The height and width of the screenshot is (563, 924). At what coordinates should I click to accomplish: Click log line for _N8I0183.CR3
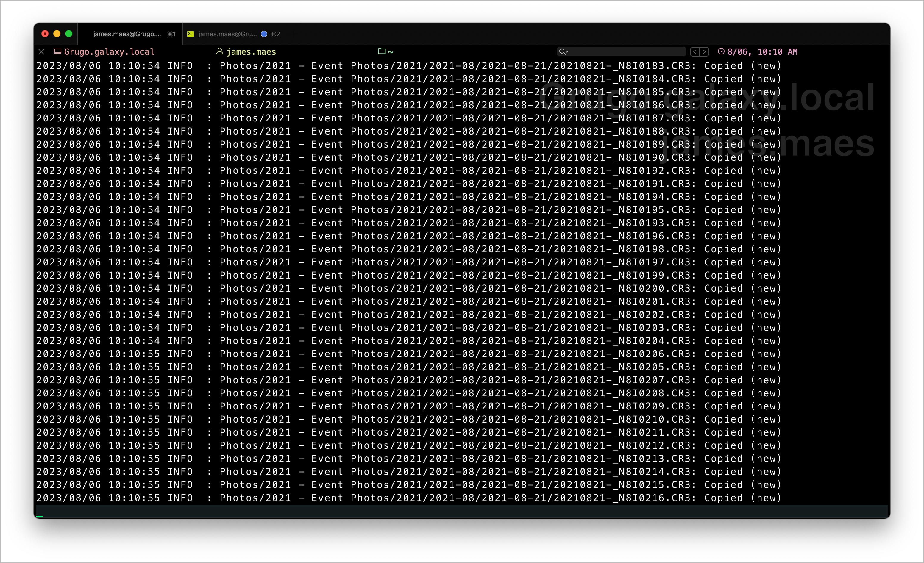409,66
